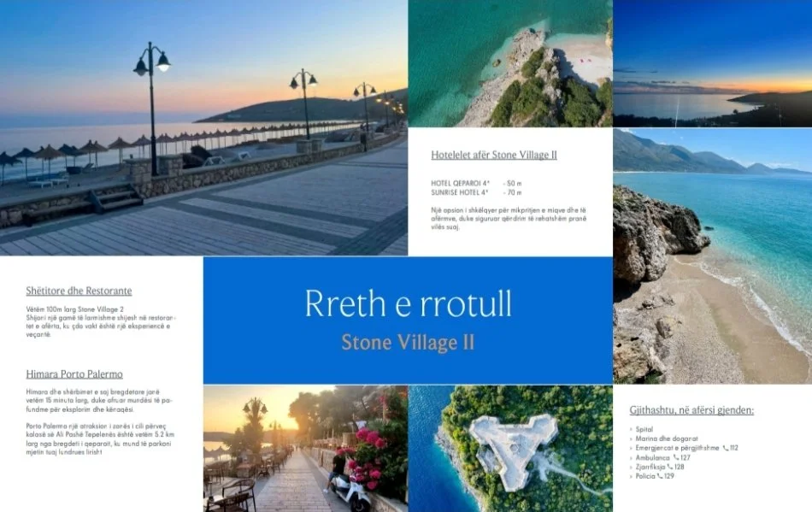Open the photo with the parked white scooter
Screen dimensions: 812x512
point(305,448)
